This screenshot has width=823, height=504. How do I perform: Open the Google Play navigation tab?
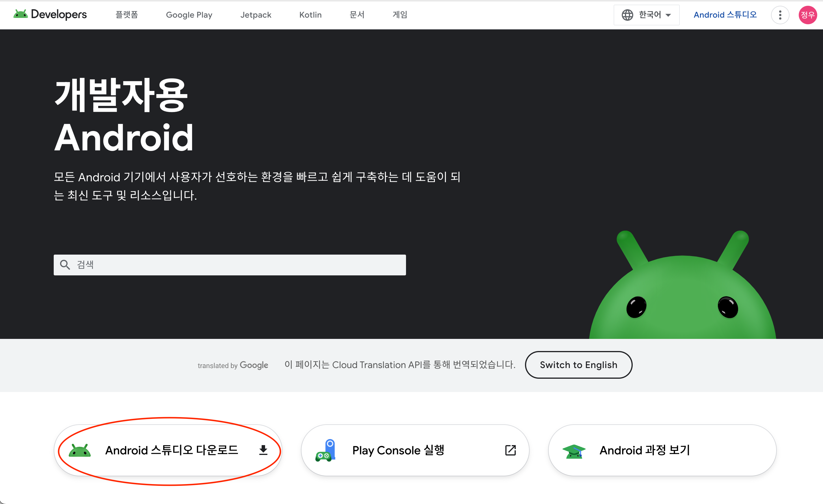tap(189, 15)
